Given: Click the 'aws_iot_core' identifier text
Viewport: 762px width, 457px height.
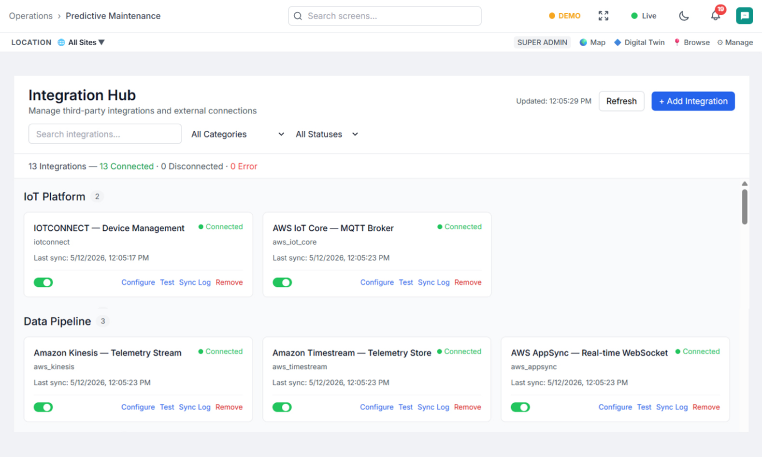Looking at the screenshot, I should coord(294,242).
